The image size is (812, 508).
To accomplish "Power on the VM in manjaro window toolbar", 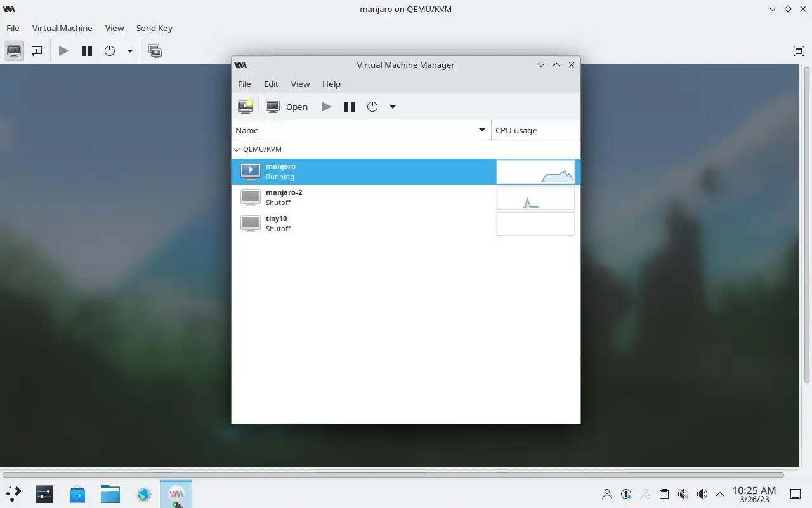I will (x=63, y=51).
